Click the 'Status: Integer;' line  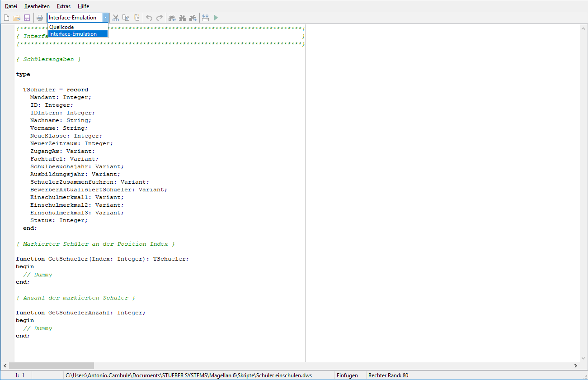[x=59, y=220]
